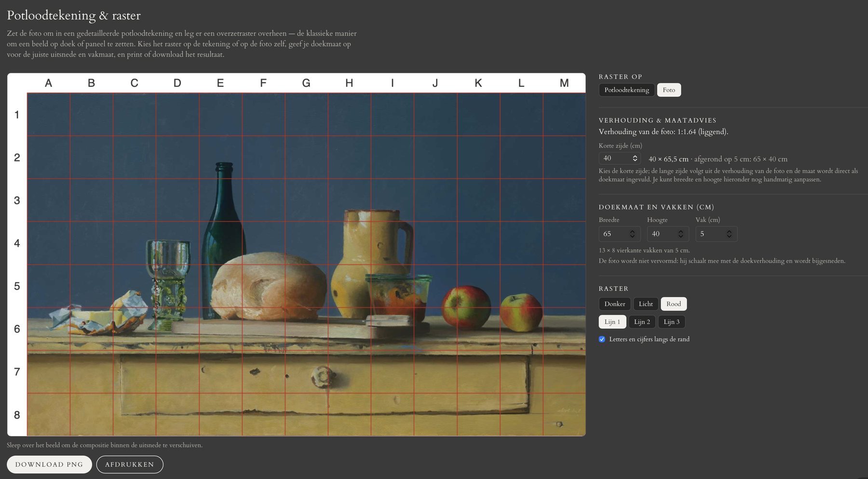Image resolution: width=868 pixels, height=479 pixels.
Task: Click the 'RASTER OP' section label
Action: [x=620, y=77]
